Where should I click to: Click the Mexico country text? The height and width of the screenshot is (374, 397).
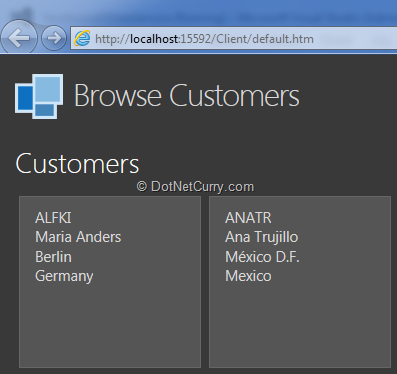pyautogui.click(x=248, y=276)
